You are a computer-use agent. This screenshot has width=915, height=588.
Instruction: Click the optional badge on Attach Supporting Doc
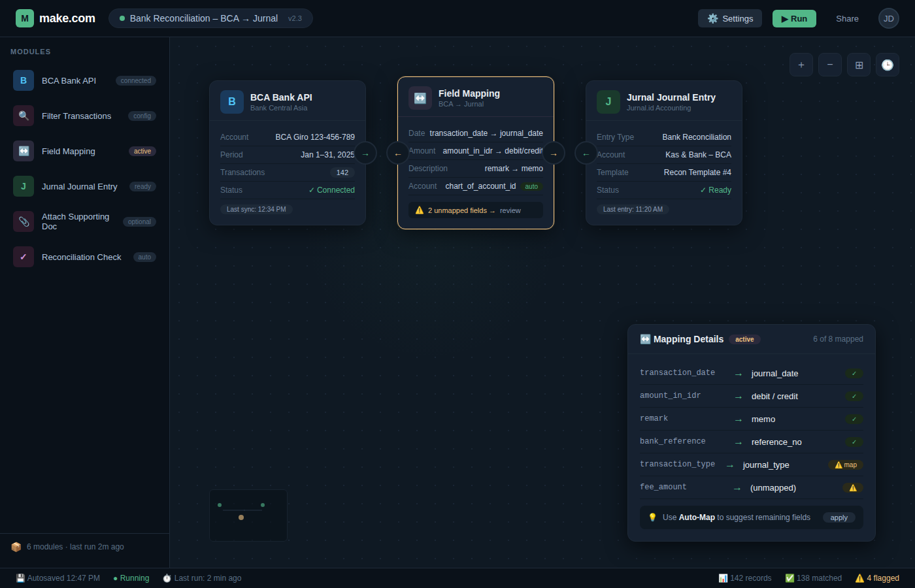(139, 221)
